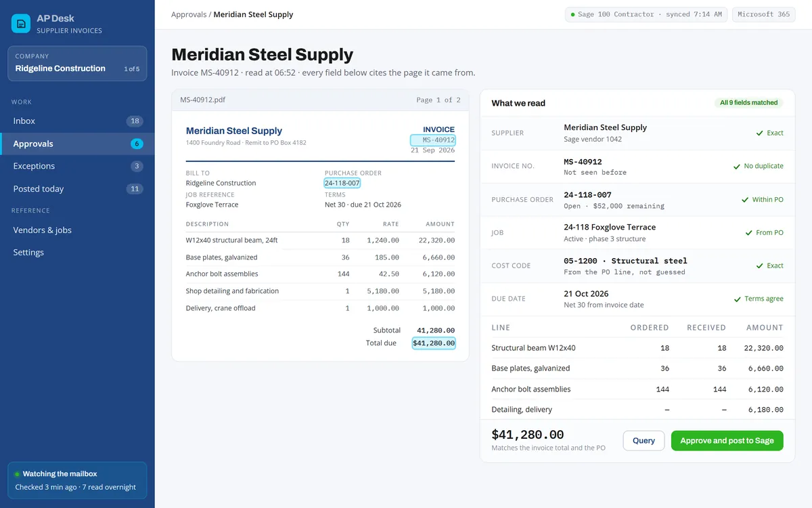Click the due date 21 Oct 2026 value
The height and width of the screenshot is (508, 812).
pos(586,293)
